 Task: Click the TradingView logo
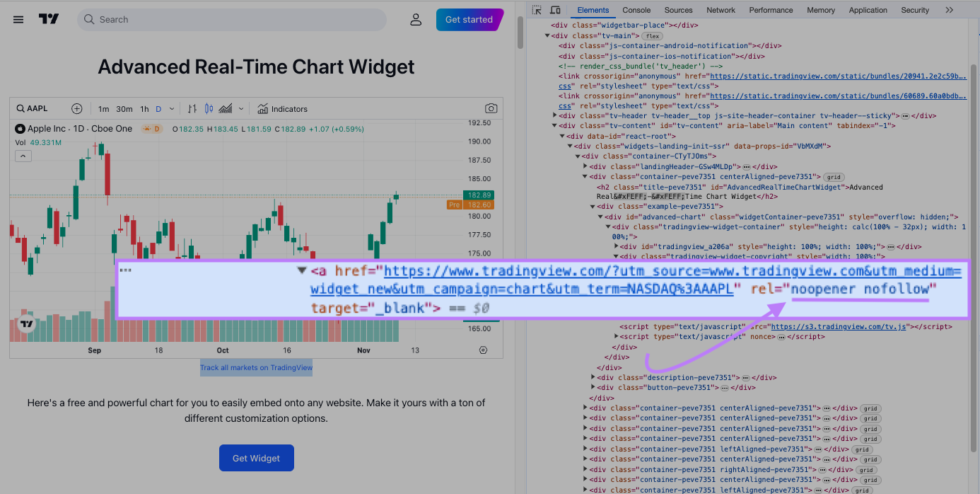[x=49, y=19]
